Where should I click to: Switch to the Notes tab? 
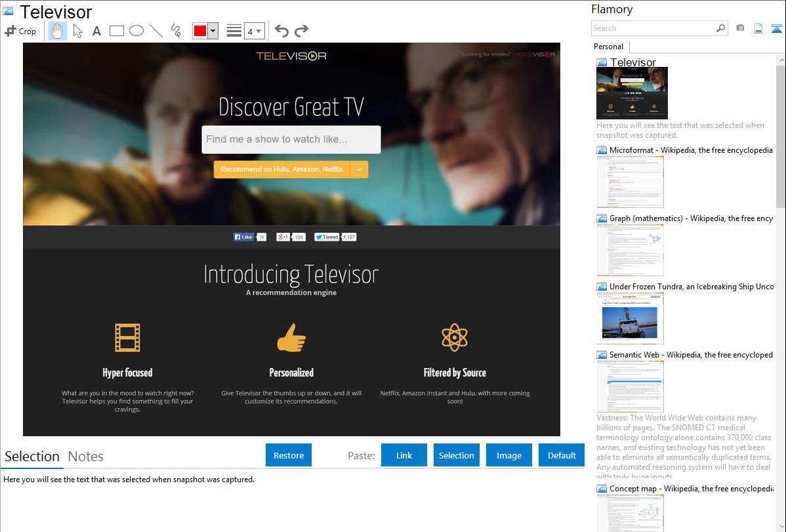(86, 457)
